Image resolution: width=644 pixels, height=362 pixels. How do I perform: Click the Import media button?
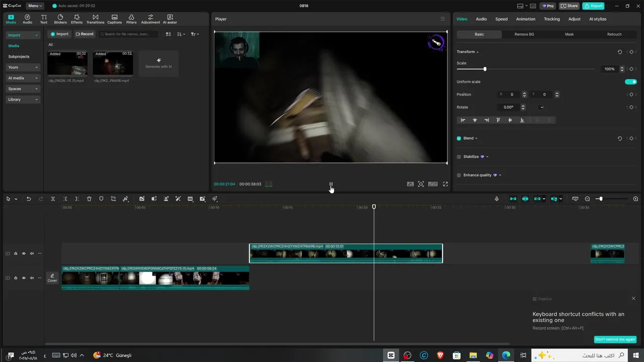click(x=59, y=34)
